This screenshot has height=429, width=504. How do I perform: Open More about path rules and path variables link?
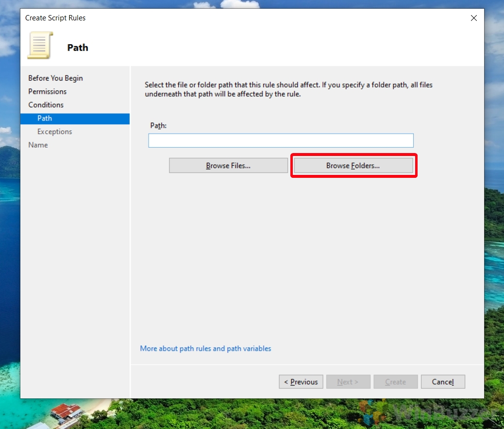[205, 349]
